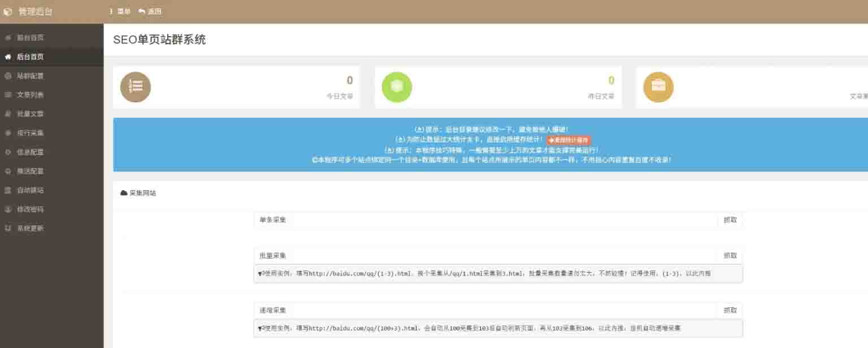
Task: Go to 按行采集 in the sidebar
Action: point(30,133)
